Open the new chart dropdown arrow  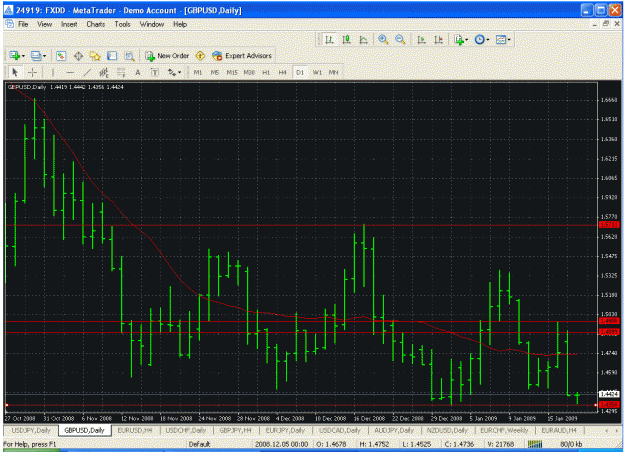point(23,56)
